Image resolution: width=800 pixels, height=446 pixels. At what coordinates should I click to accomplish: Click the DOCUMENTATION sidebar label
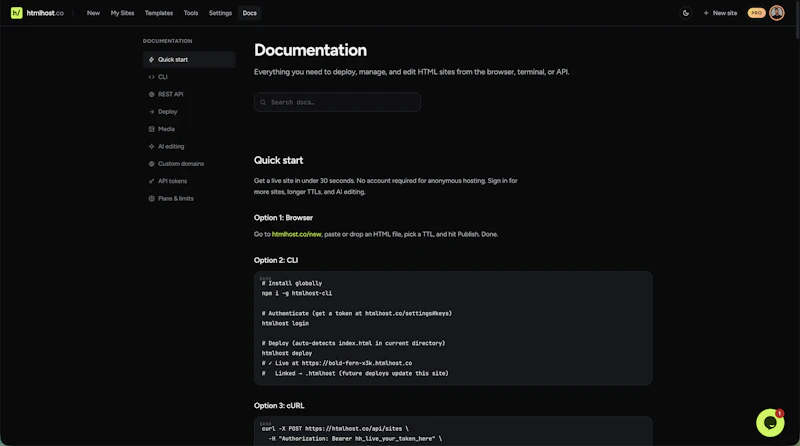pyautogui.click(x=167, y=41)
